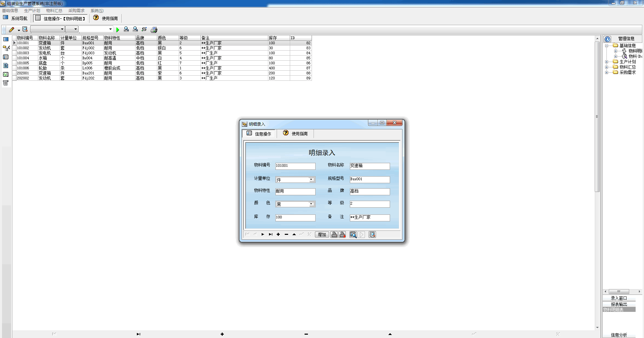Switch to main window 使用指南 tab
Viewport: 644px width, 338px height.
[x=106, y=18]
